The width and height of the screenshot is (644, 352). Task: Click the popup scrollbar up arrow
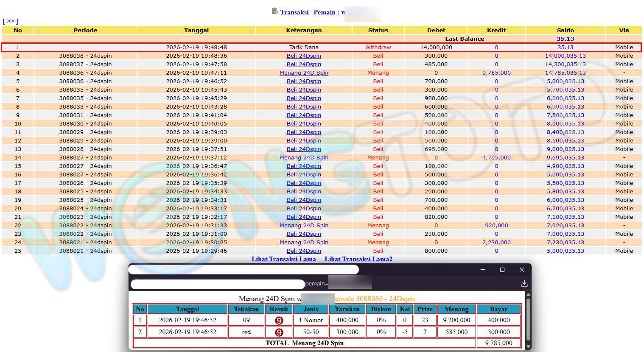point(528,294)
